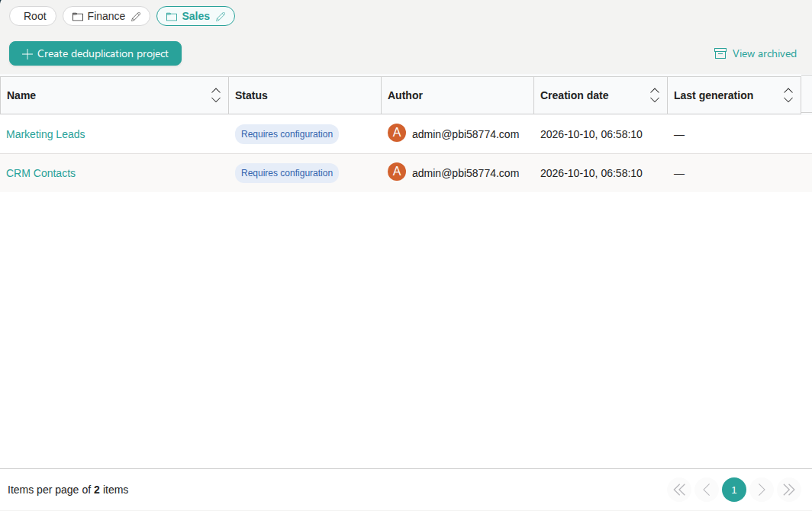
Task: Open View archived link
Action: 755,53
